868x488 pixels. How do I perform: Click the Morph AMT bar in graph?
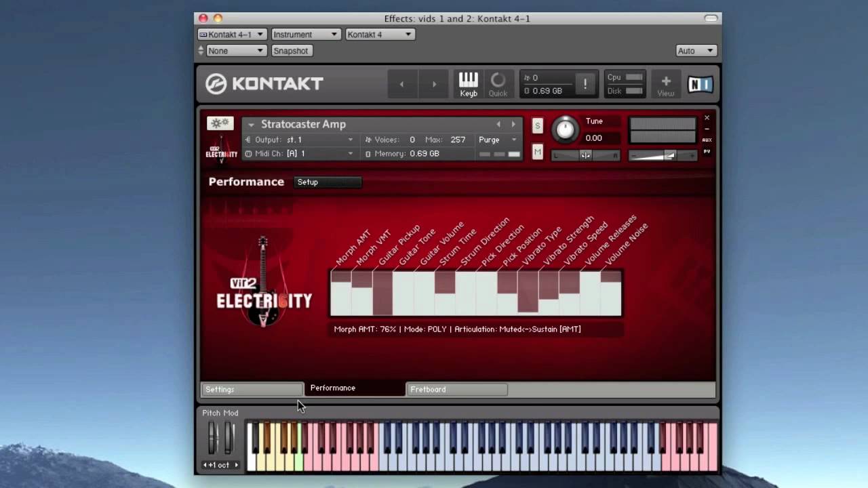(341, 293)
